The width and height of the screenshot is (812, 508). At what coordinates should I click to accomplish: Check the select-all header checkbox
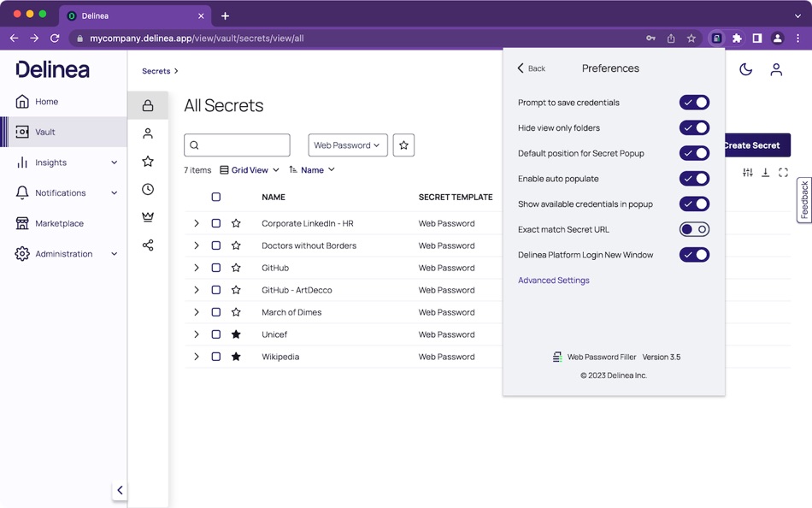click(x=216, y=197)
